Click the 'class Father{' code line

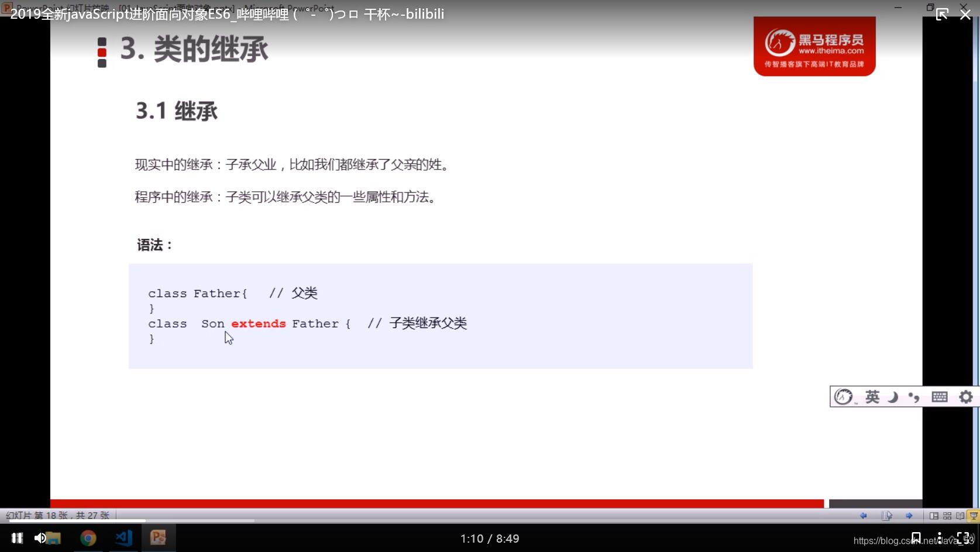(x=198, y=294)
